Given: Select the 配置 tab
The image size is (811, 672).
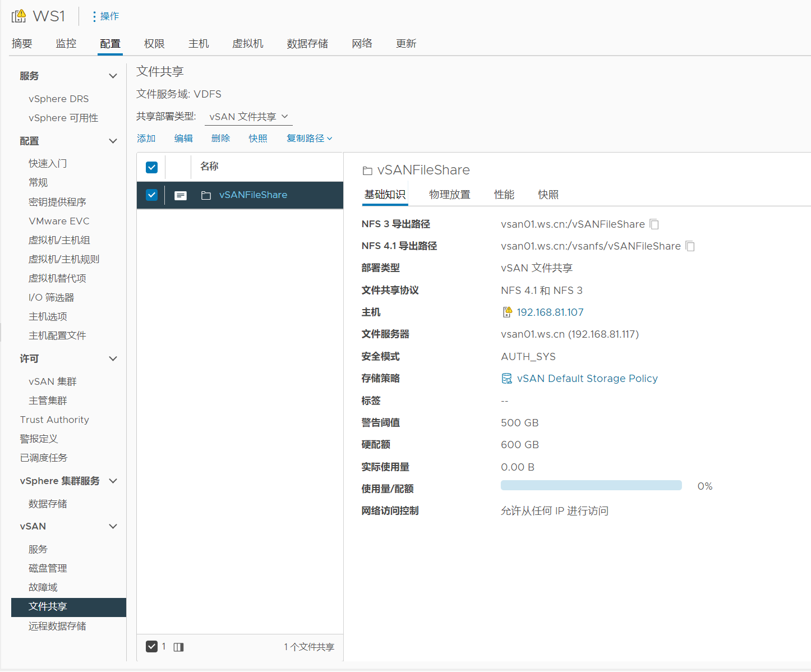Looking at the screenshot, I should (110, 44).
